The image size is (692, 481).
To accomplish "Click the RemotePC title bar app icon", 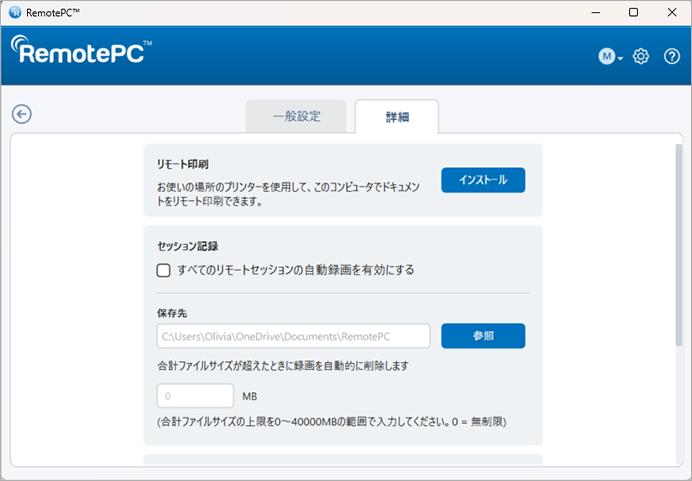I will [x=15, y=12].
